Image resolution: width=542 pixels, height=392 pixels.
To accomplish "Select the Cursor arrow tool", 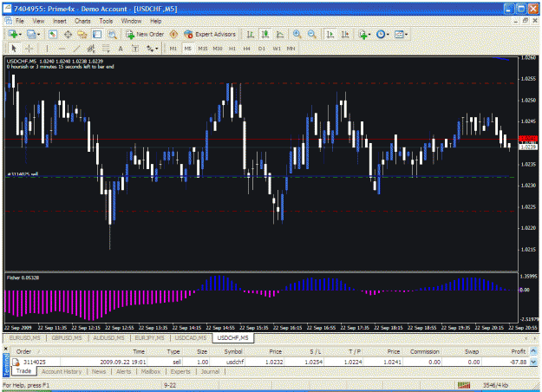I will (14, 49).
